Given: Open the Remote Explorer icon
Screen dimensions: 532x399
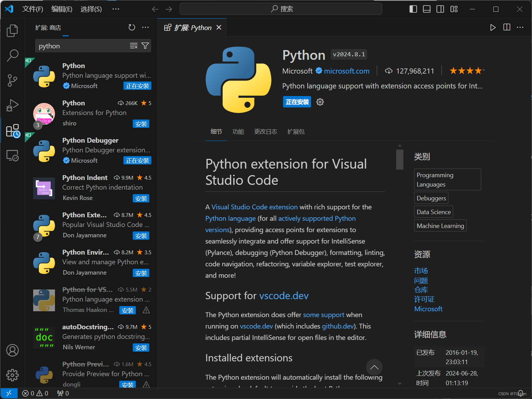Looking at the screenshot, I should click(x=12, y=155).
